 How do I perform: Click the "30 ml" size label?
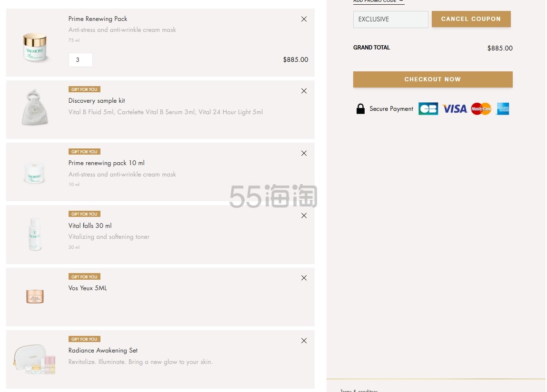coord(74,247)
